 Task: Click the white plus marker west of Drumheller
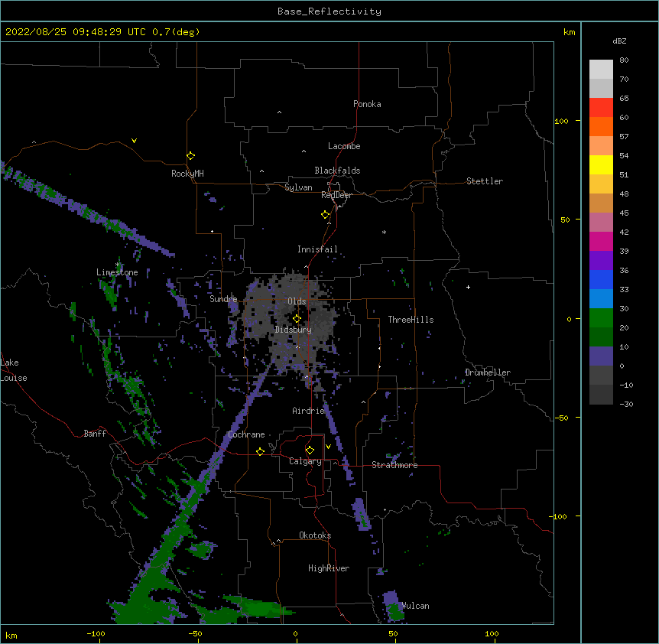(468, 287)
